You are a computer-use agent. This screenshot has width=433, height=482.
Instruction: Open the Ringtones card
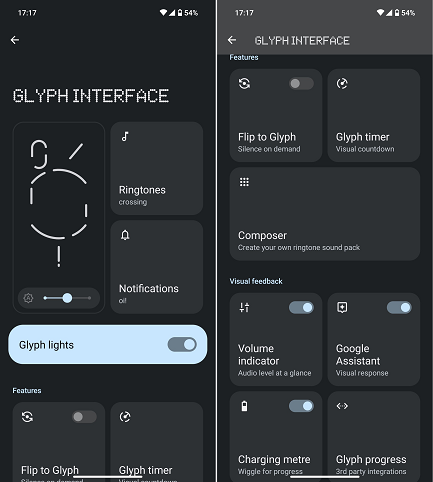pyautogui.click(x=157, y=168)
